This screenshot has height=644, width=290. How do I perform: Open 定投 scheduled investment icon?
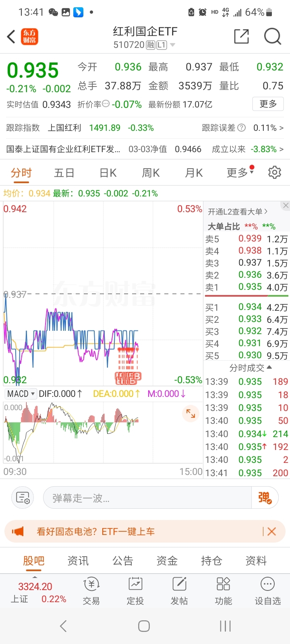pyautogui.click(x=135, y=591)
